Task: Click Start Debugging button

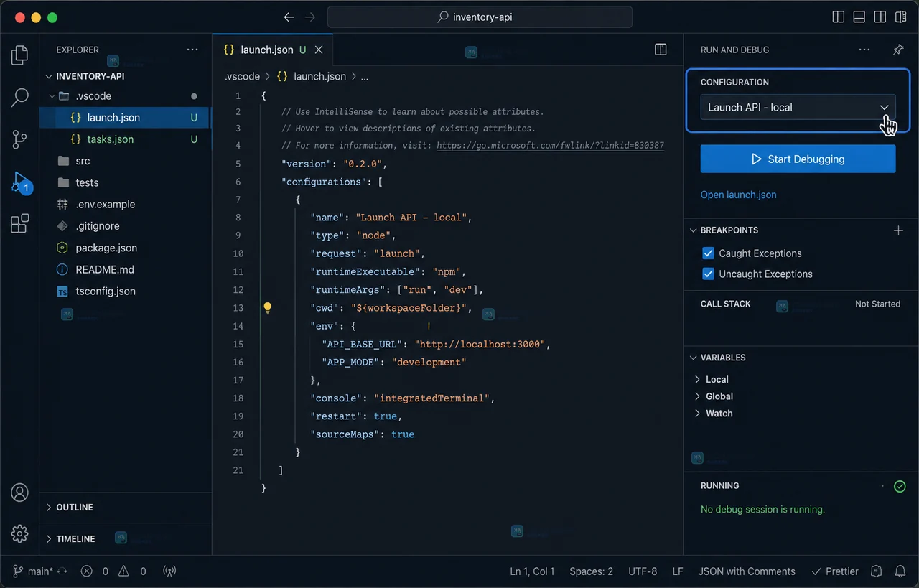Action: pyautogui.click(x=798, y=159)
